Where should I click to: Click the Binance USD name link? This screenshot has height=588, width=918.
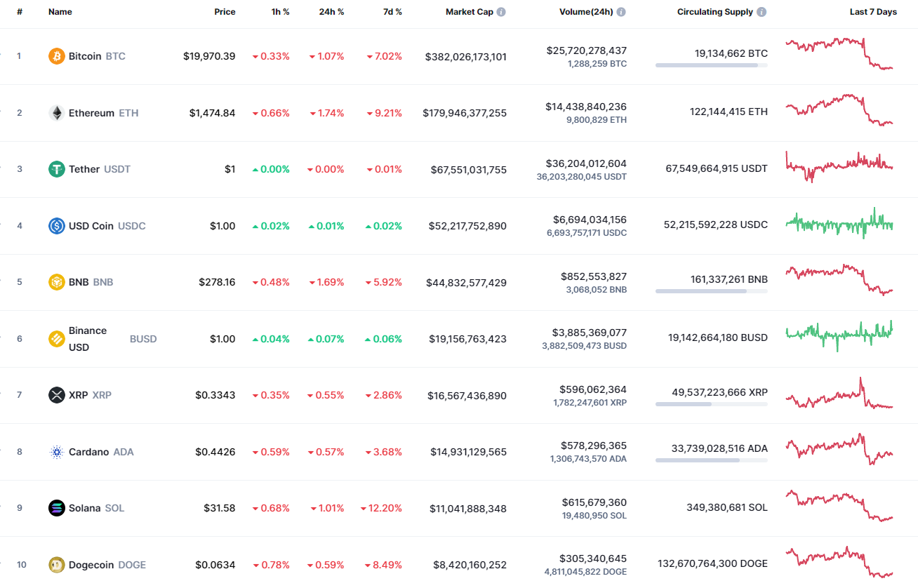[x=87, y=338]
